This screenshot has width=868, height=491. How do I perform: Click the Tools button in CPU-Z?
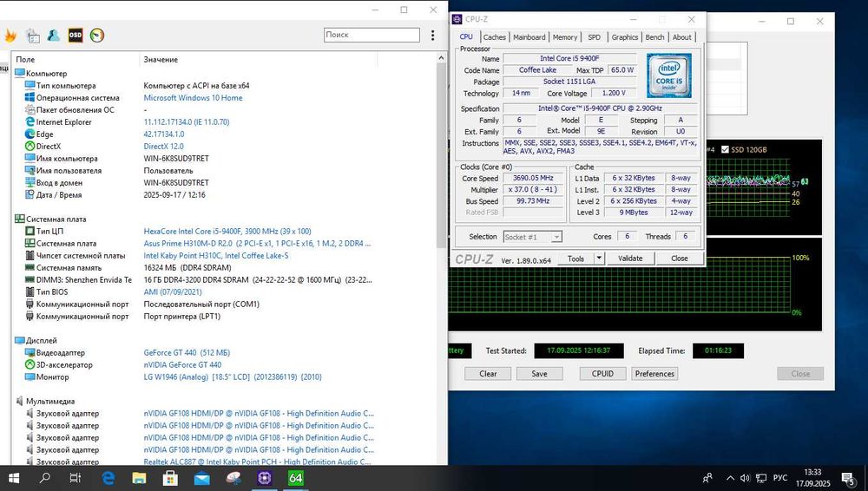[575, 259]
